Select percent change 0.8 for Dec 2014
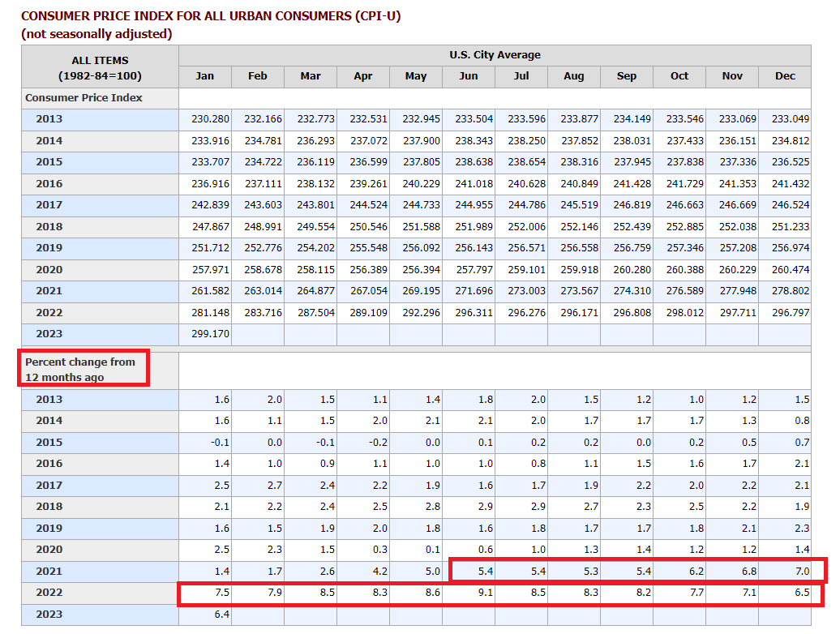 click(x=802, y=421)
